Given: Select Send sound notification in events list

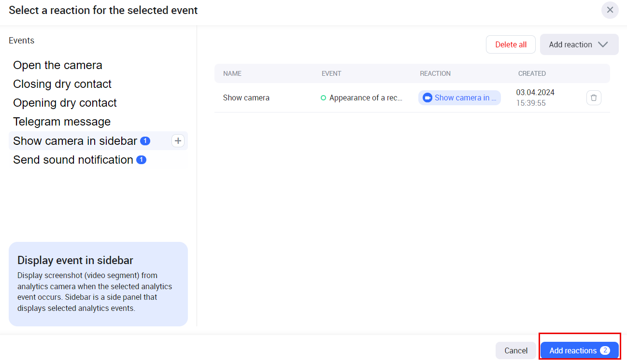Looking at the screenshot, I should 73,160.
